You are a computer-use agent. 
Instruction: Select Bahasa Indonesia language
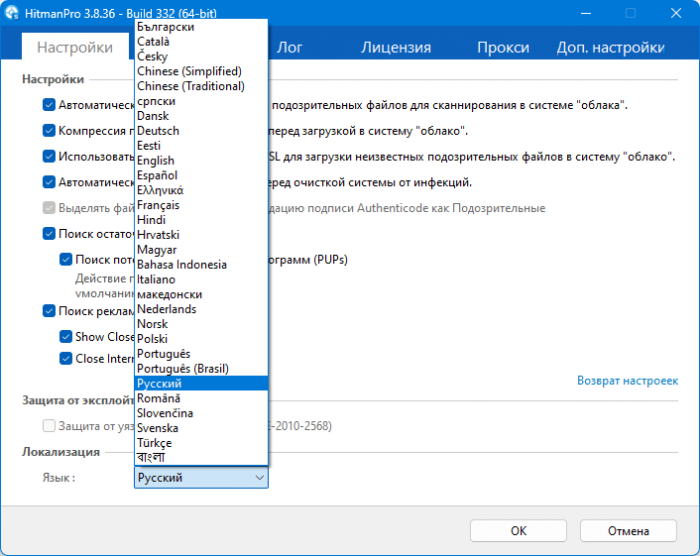(201, 264)
